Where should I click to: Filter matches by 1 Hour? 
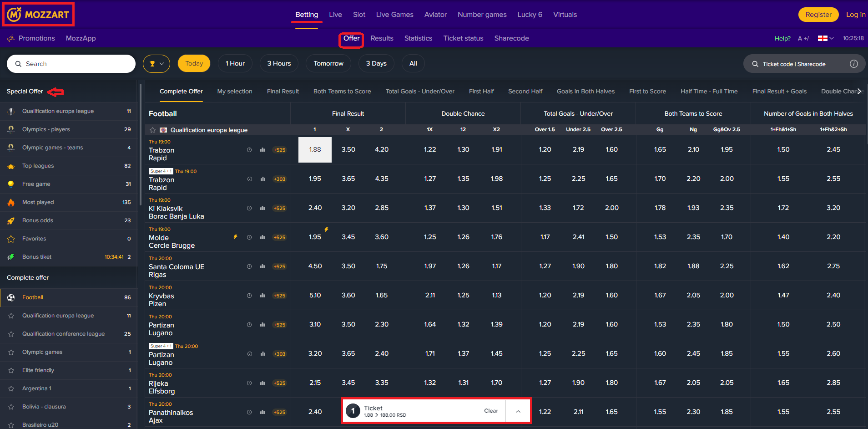pyautogui.click(x=235, y=64)
